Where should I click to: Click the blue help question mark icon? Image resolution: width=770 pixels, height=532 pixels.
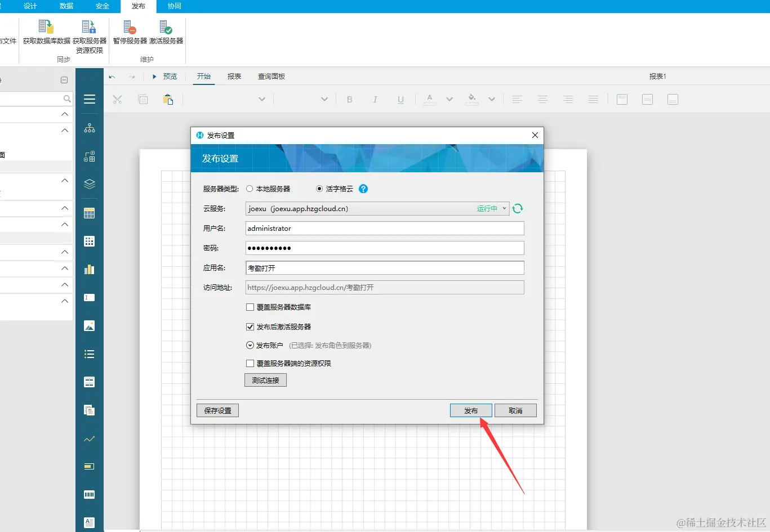click(x=363, y=189)
